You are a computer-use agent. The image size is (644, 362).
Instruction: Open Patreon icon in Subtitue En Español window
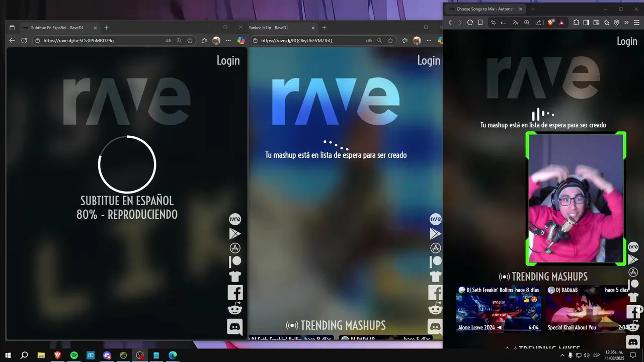tap(235, 262)
